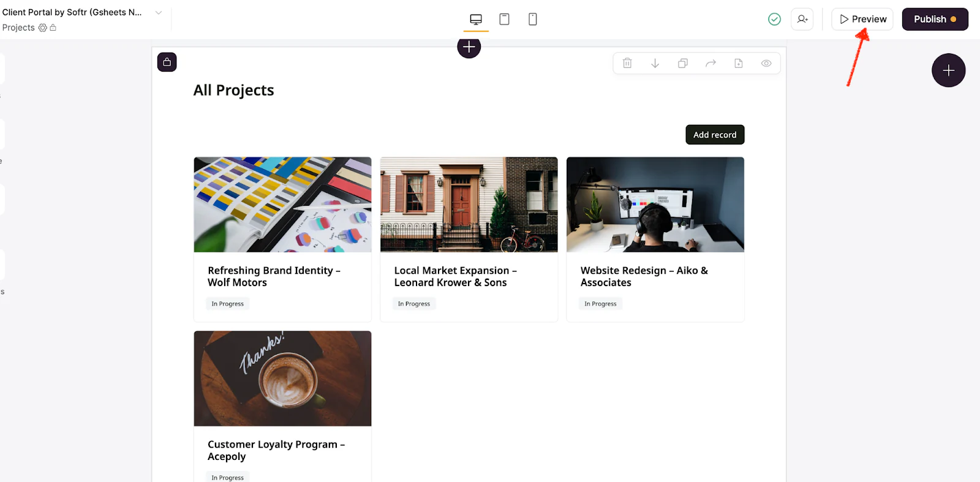Click the green saved status checkmark
Image resolution: width=980 pixels, height=482 pixels.
[x=774, y=20]
